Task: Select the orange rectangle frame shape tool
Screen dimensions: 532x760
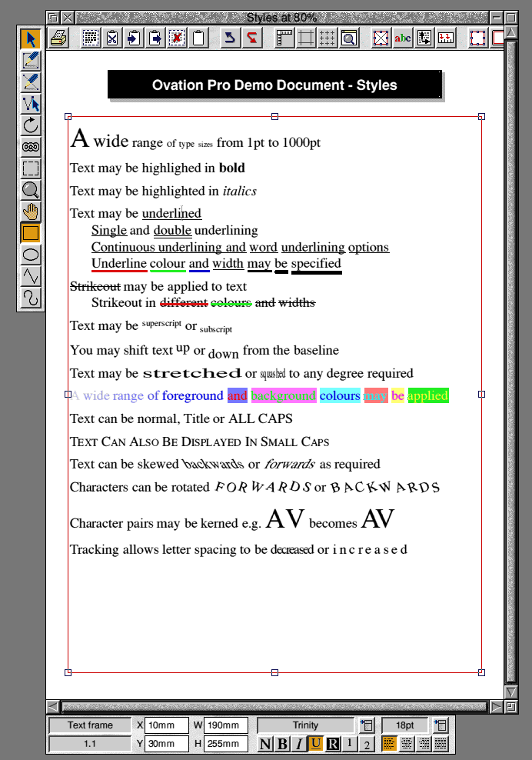Action: pos(31,232)
